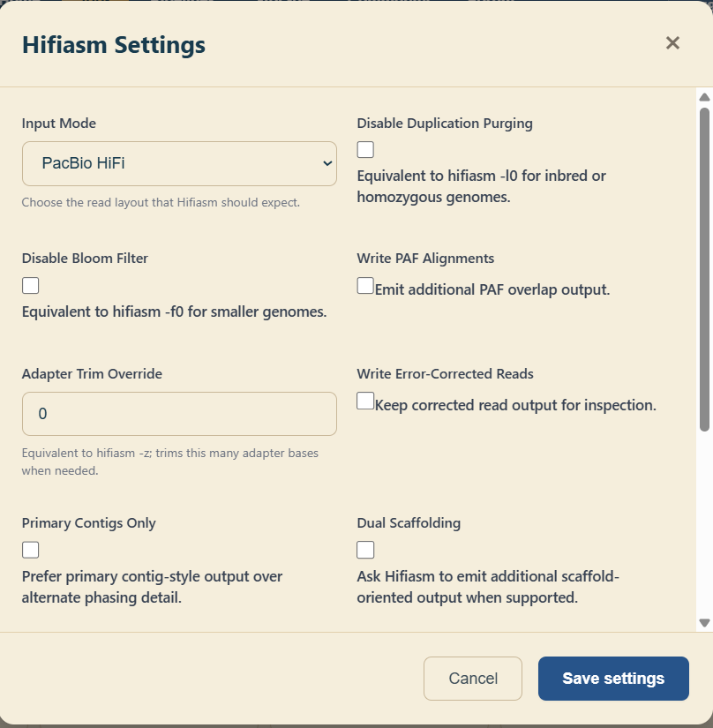Click the scrollbar down arrow
The image size is (713, 728).
704,623
